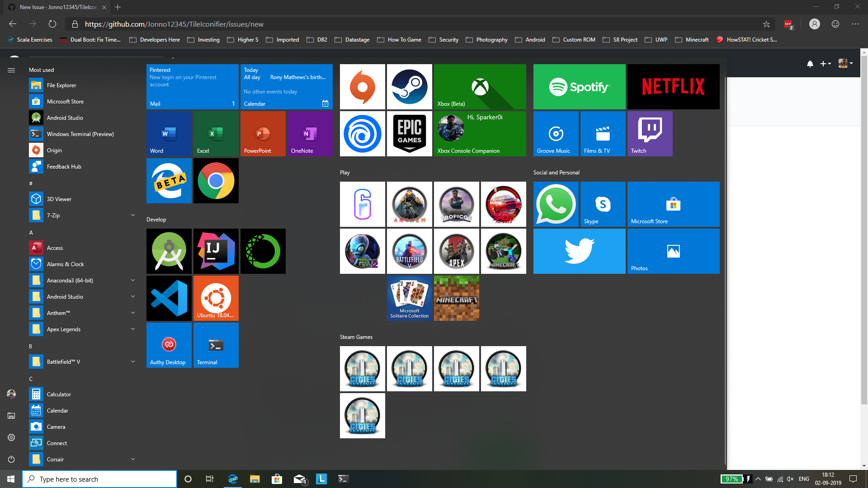Expand the Anaconda3 (64-bit) group
868x488 pixels.
(133, 280)
